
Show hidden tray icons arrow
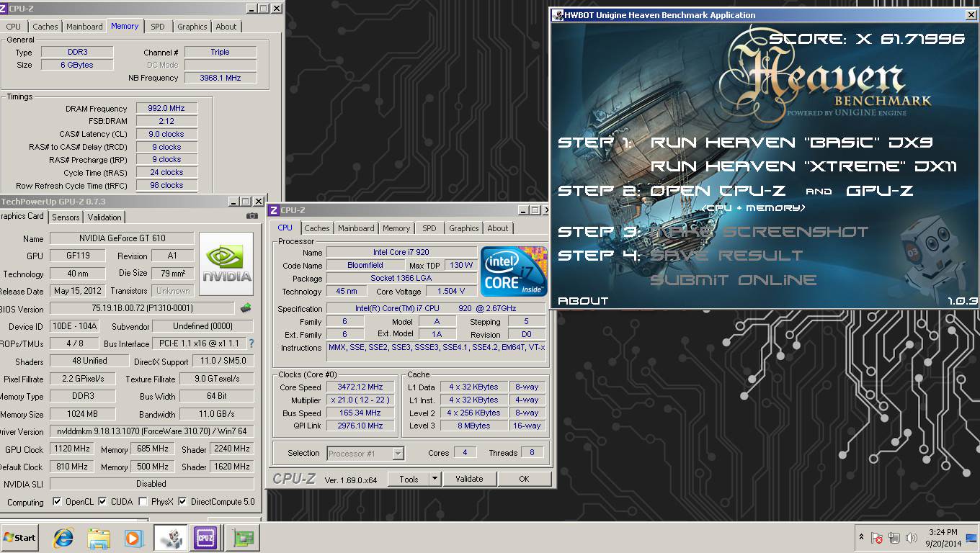coord(861,538)
